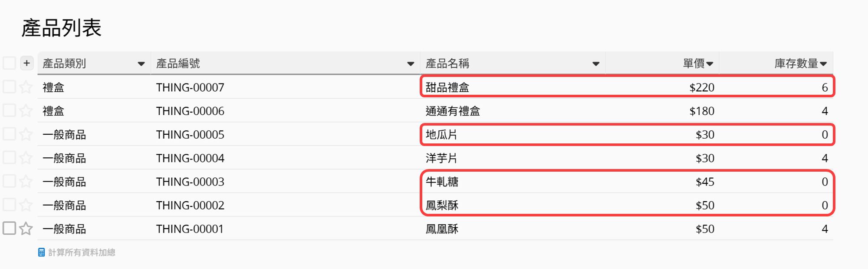The height and width of the screenshot is (269, 868).
Task: Star the THING-00004 row
Action: tap(26, 158)
